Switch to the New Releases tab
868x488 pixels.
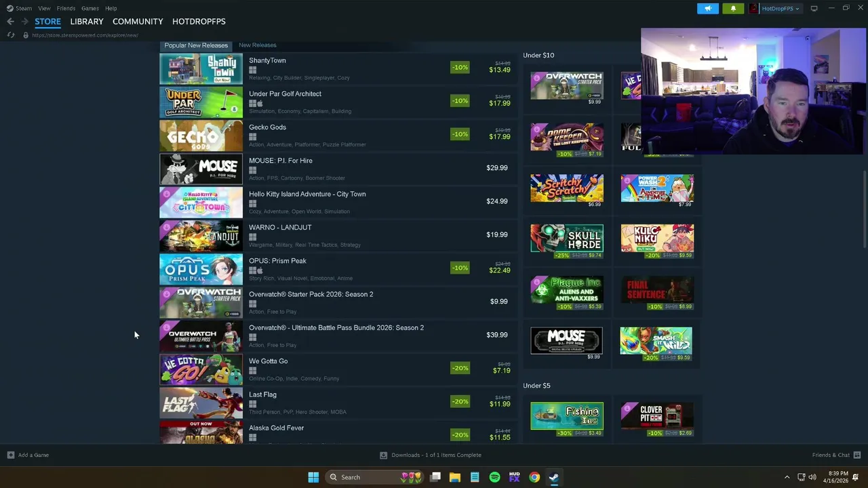(x=258, y=45)
